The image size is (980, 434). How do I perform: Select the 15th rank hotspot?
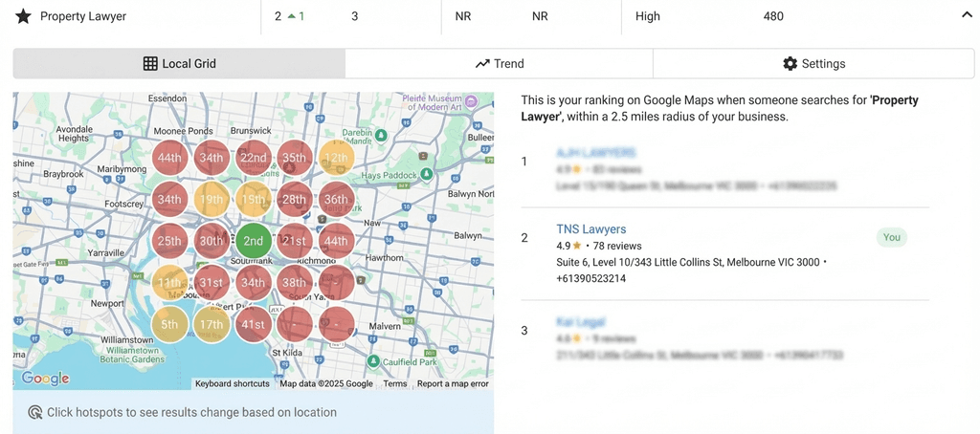click(253, 200)
